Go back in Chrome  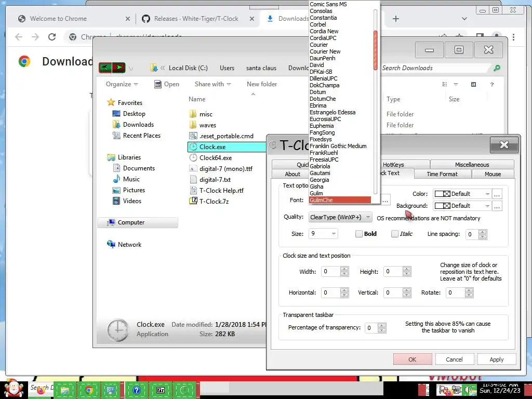coord(19,37)
